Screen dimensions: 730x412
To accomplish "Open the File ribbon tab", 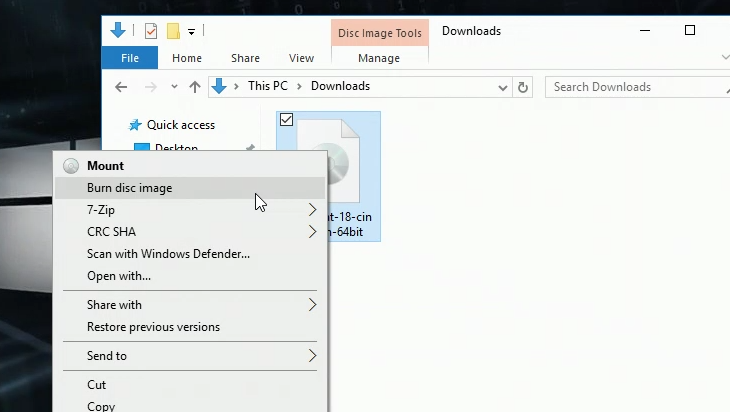I will [129, 59].
